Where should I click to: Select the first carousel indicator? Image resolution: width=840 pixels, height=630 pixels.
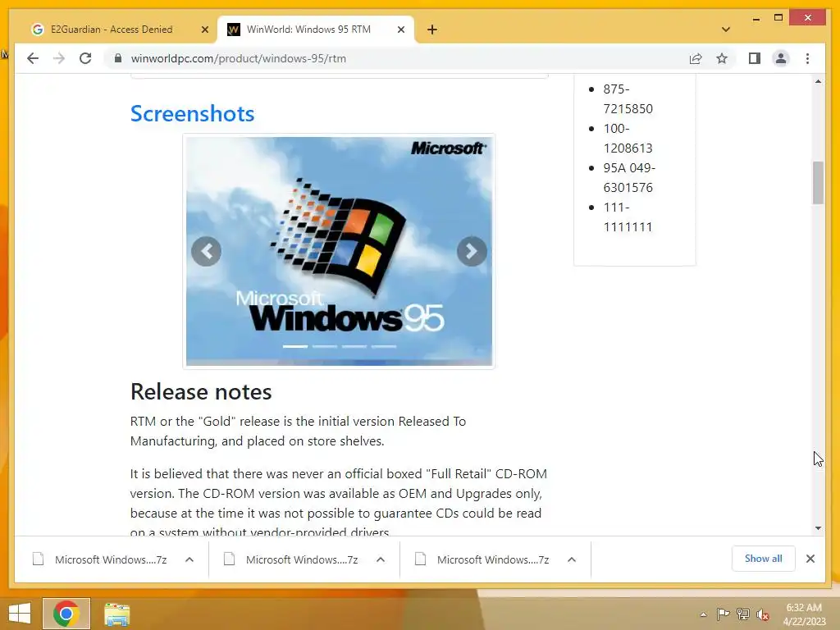pyautogui.click(x=295, y=347)
